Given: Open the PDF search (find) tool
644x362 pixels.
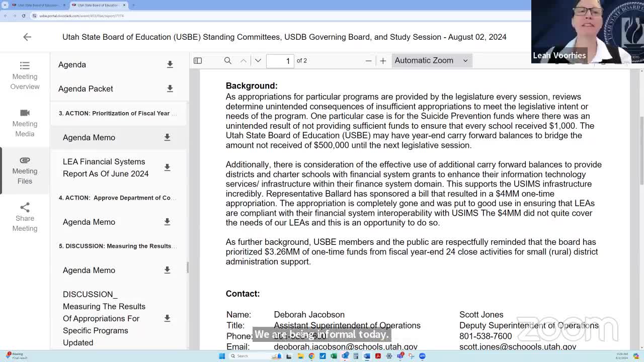Looking at the screenshot, I should pos(228,61).
